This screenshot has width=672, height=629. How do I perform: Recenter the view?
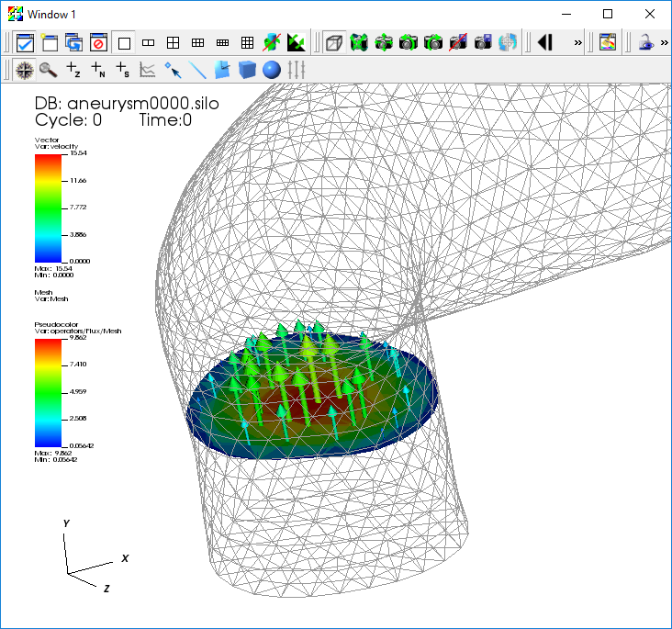(384, 43)
